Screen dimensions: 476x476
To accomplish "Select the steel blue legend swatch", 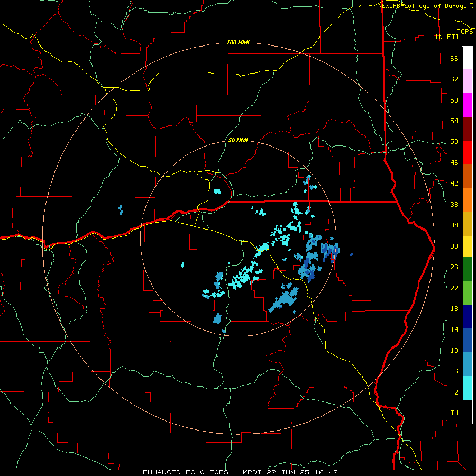I will click(467, 364).
